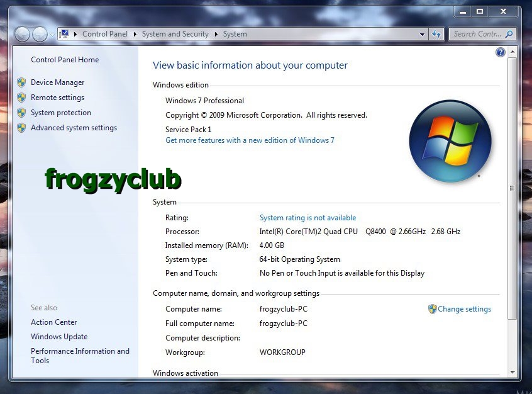Screen dimensions: 532x394
Task: Click the shield icon beside System protection
Action: tap(21, 113)
